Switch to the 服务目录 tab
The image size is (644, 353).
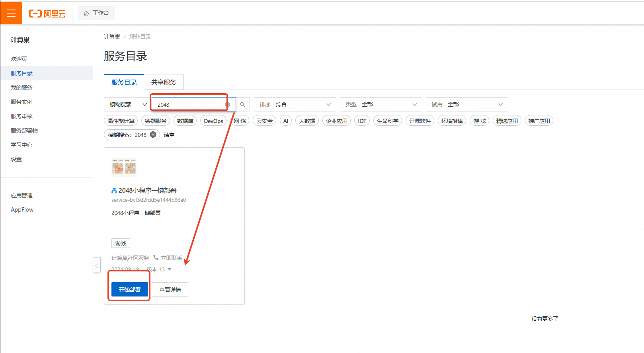point(124,82)
